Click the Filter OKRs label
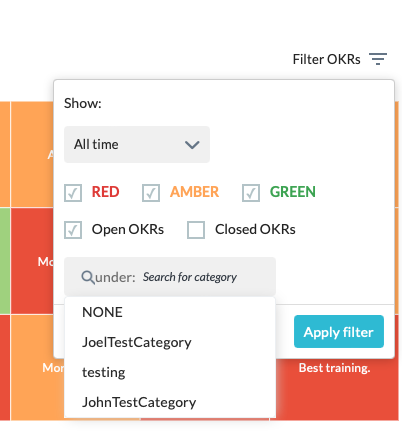402x440 pixels. tap(326, 59)
